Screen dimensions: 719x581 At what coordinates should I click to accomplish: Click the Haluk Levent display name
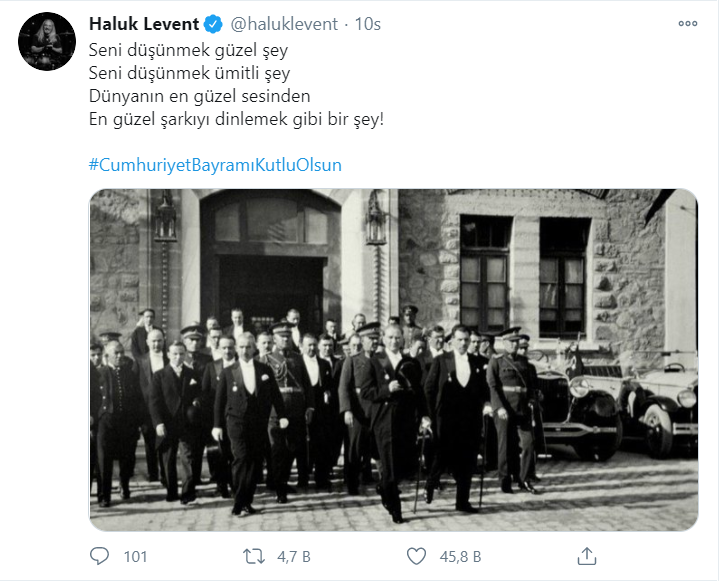[x=145, y=23]
